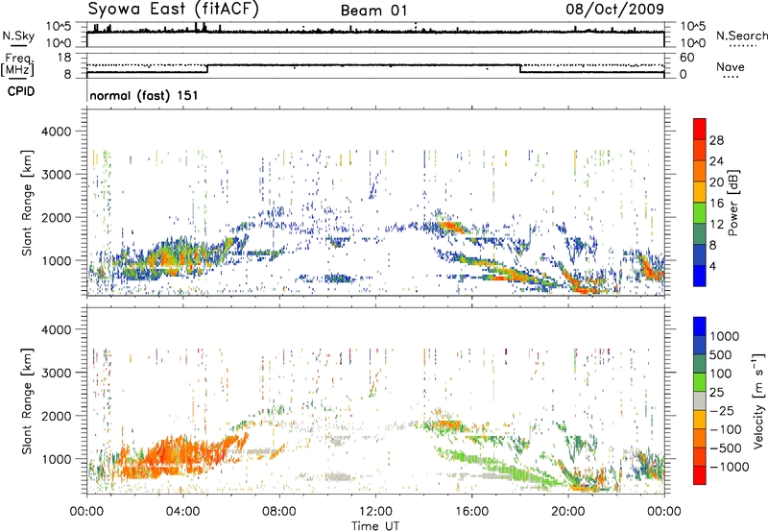Select the Velocity panel's "Slant Range [km]" label
This screenshot has height=532, width=768.
tap(27, 401)
